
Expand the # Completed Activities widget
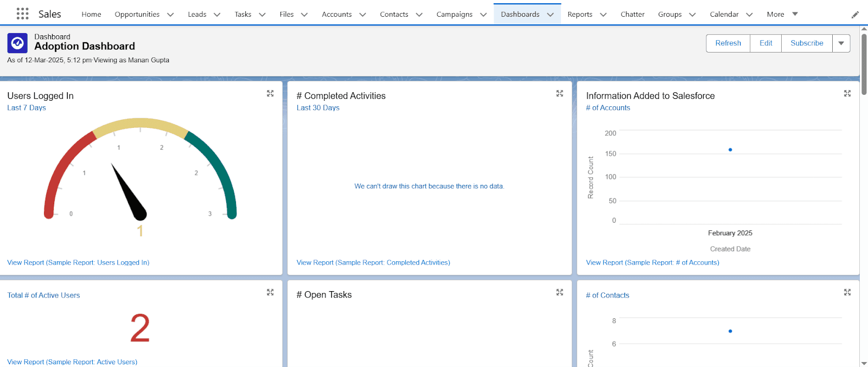[x=560, y=94]
